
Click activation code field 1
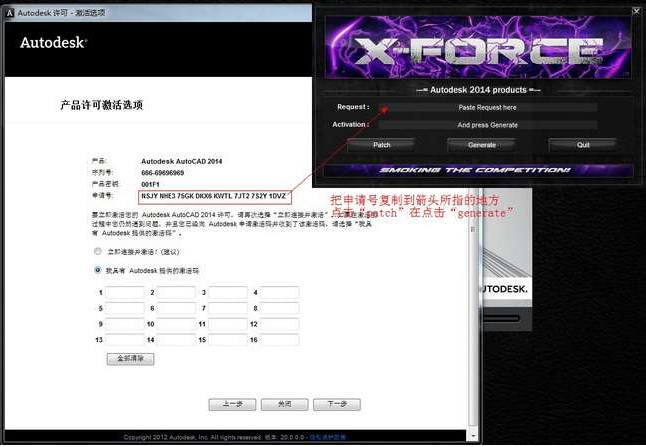[x=125, y=292]
